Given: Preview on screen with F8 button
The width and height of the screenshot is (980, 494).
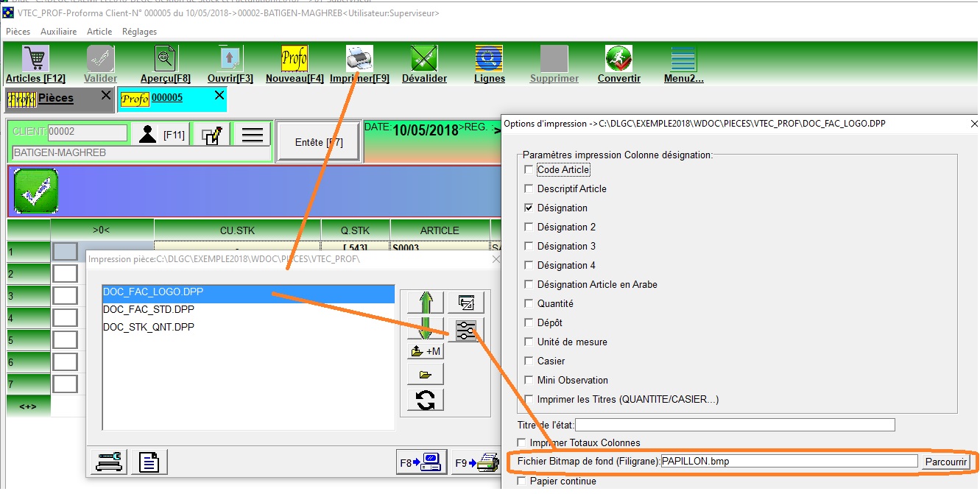Looking at the screenshot, I should [420, 462].
